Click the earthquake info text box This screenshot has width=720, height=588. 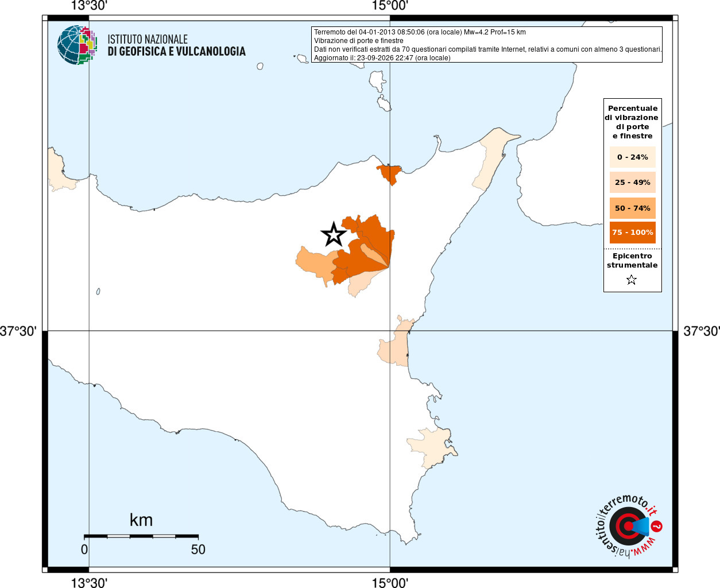pos(487,45)
